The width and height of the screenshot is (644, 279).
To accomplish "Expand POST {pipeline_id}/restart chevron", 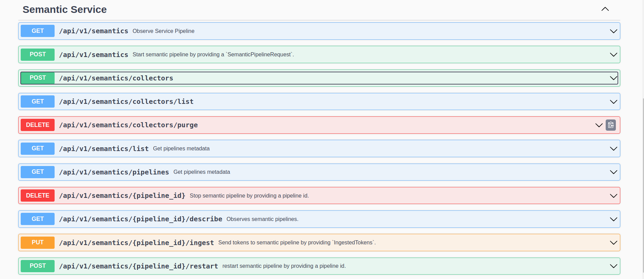I will [613, 266].
